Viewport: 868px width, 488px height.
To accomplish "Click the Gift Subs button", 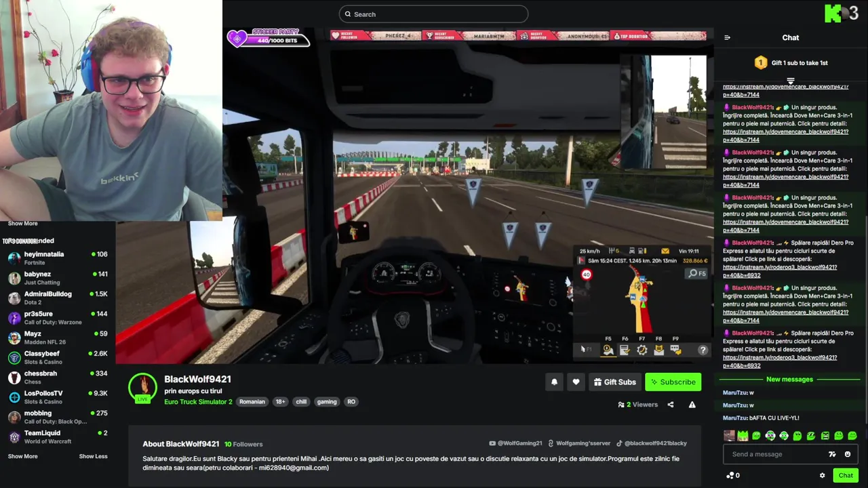I will pos(614,382).
